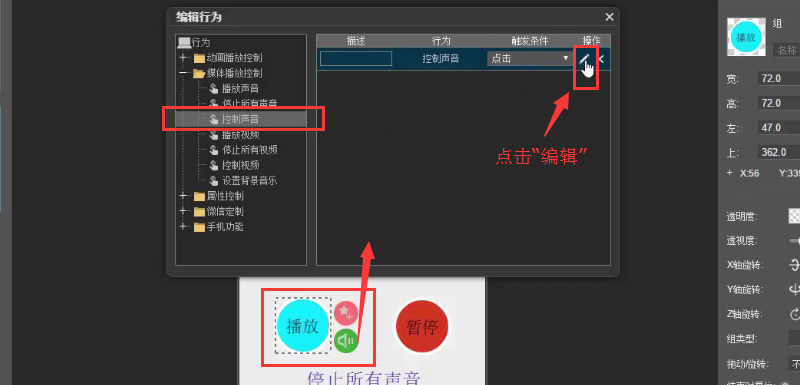
Task: Select the red 暂停 circle button
Action: (422, 326)
